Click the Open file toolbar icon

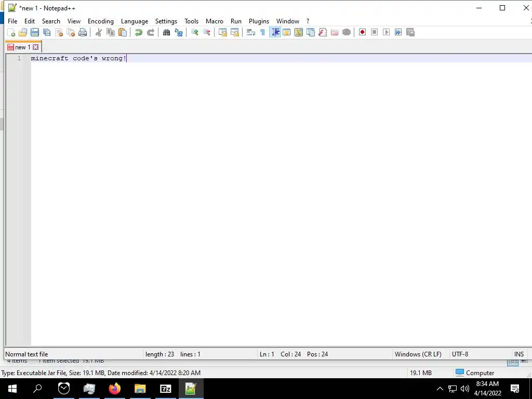(23, 32)
